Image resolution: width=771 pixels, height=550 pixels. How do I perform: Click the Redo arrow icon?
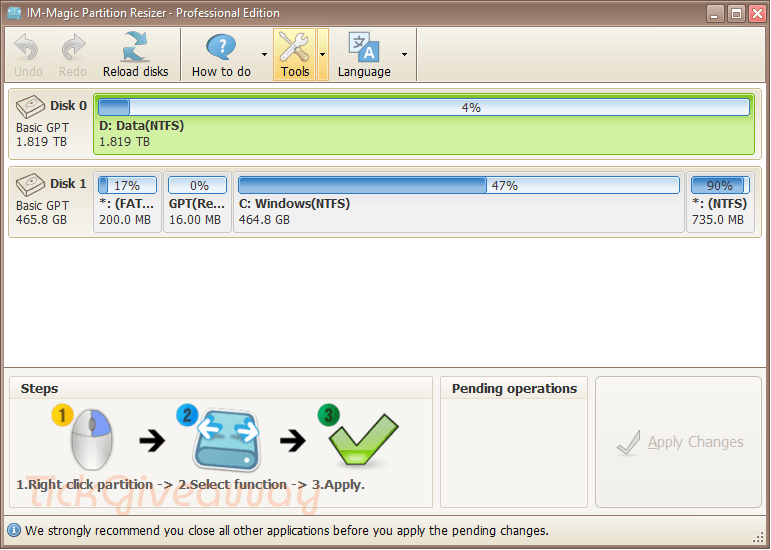point(73,48)
